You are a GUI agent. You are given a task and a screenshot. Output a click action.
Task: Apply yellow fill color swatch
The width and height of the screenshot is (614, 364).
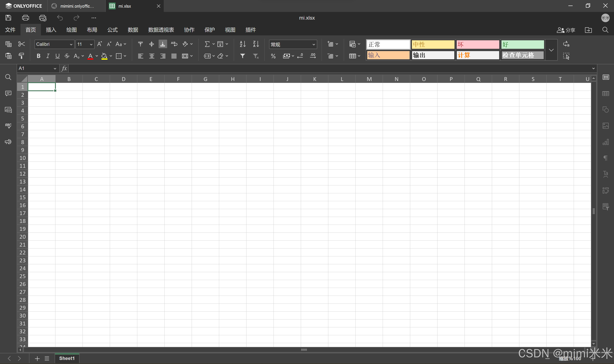point(104,56)
